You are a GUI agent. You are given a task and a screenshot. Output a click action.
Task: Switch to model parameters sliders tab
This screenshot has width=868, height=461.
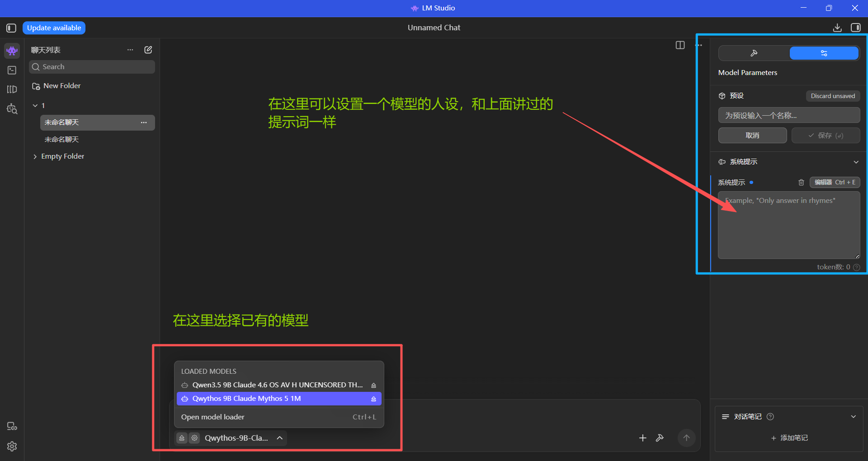(x=824, y=53)
